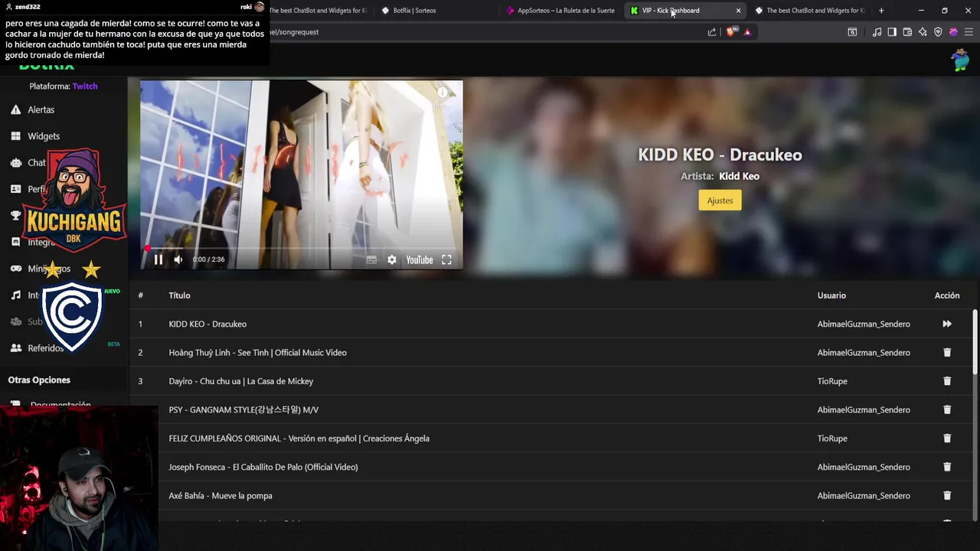The width and height of the screenshot is (980, 551).
Task: Open a new browser tab
Action: pyautogui.click(x=881, y=11)
